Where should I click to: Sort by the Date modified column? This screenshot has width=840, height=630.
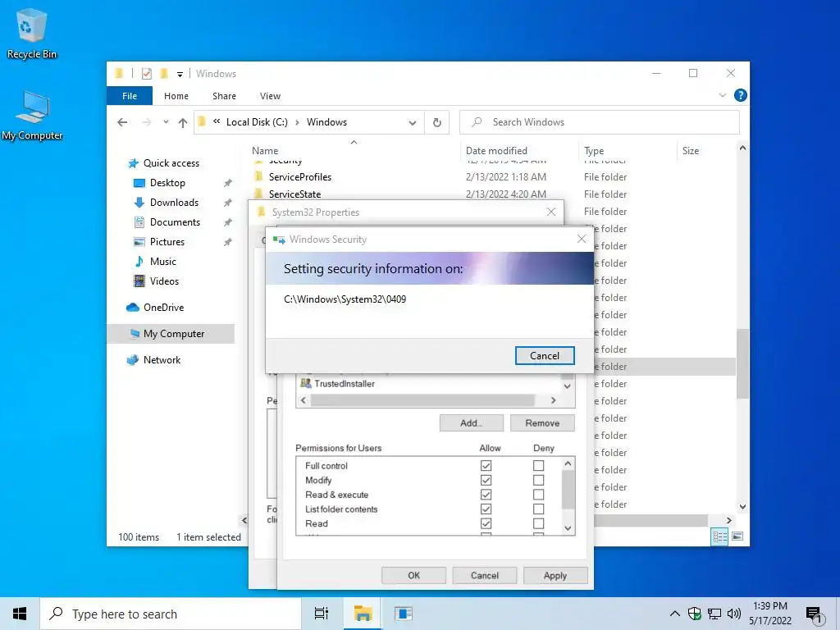[x=518, y=151]
